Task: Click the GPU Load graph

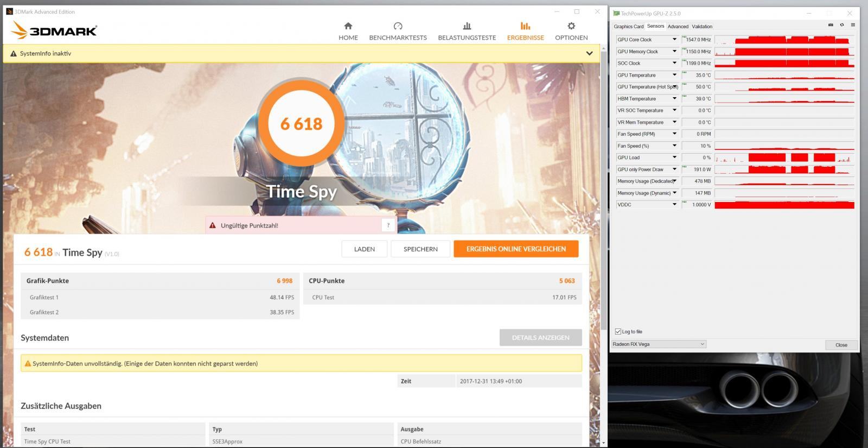Action: point(784,157)
